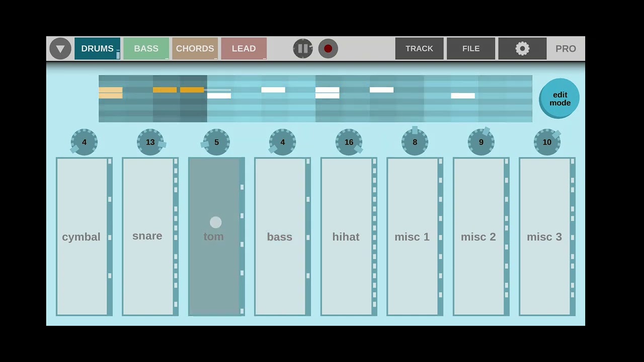The height and width of the screenshot is (362, 644).
Task: Switch to the LEAD tab
Action: coord(244,49)
